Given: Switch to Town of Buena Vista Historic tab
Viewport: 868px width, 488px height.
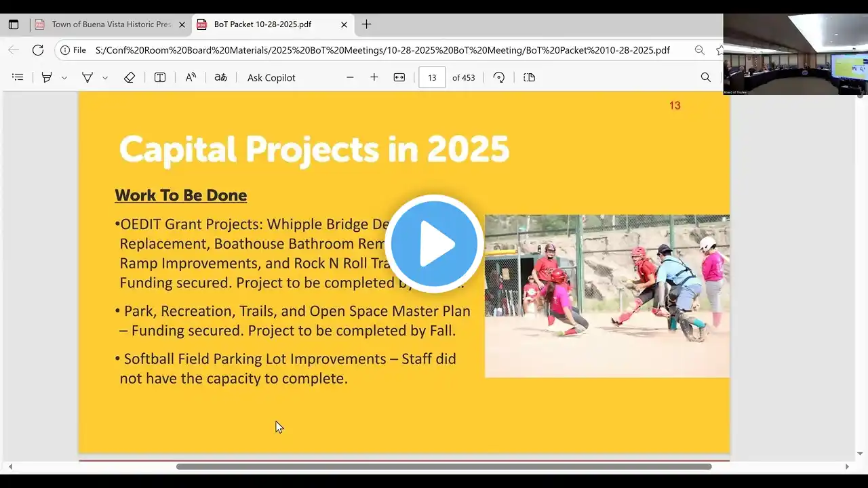Looking at the screenshot, I should click(111, 24).
